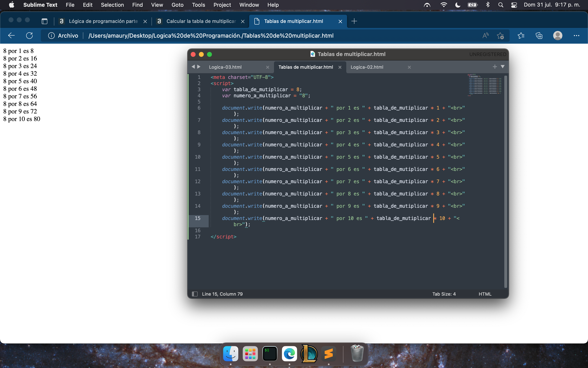This screenshot has height=368, width=588.
Task: Click the browser address bar URL
Action: [x=211, y=36]
